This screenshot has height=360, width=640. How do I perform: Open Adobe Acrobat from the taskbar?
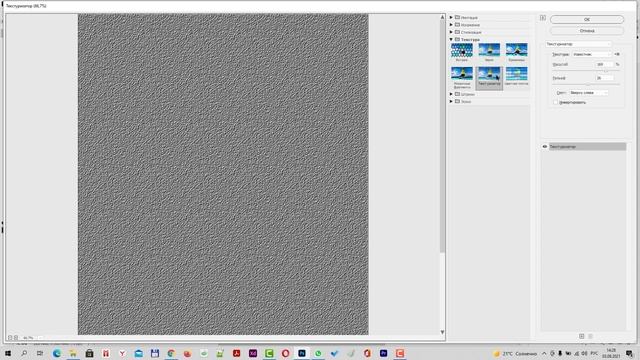(x=236, y=353)
